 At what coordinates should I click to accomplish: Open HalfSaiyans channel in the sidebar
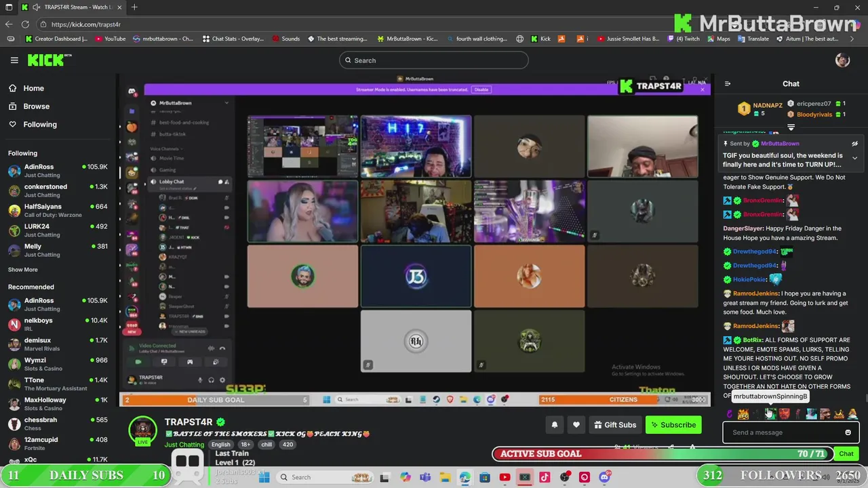[58, 210]
